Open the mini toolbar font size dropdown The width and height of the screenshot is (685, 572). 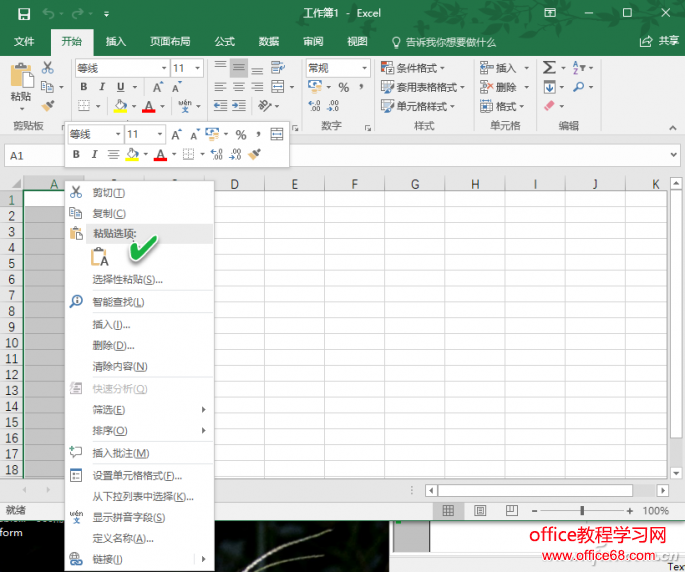coord(160,135)
